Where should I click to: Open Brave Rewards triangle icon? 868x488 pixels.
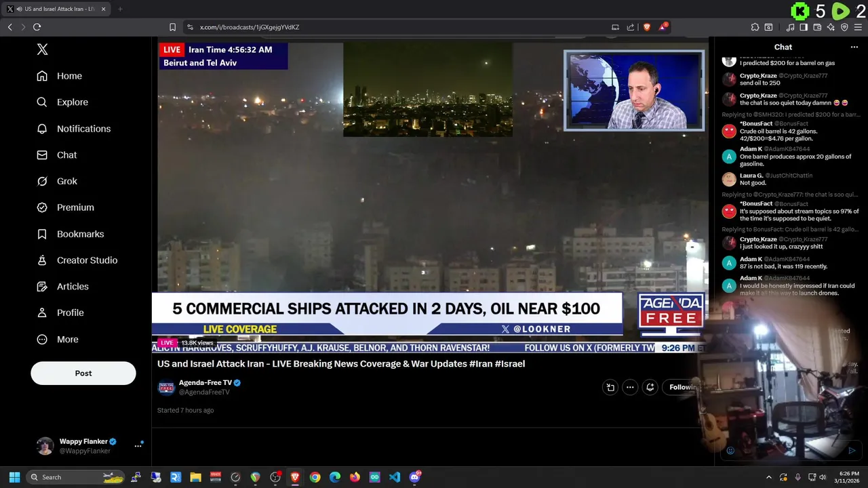(663, 27)
